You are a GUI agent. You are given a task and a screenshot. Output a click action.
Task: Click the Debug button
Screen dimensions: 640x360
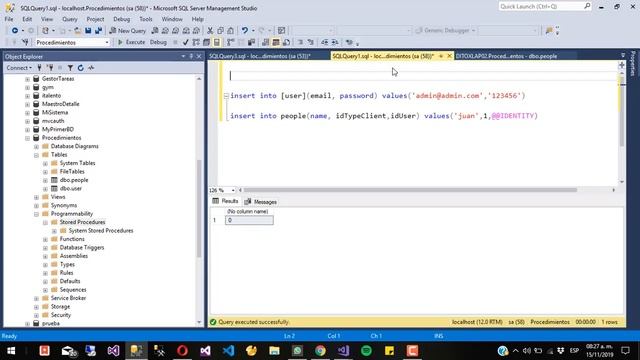158,42
